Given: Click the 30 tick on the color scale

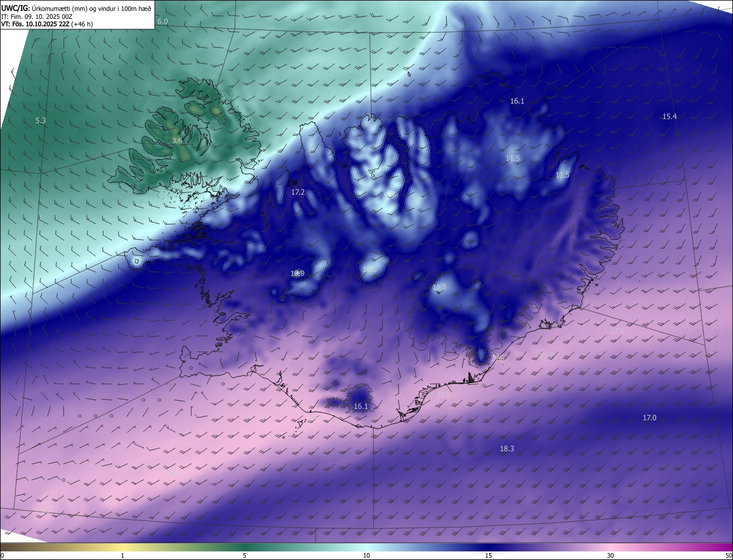Looking at the screenshot, I should point(610,555).
